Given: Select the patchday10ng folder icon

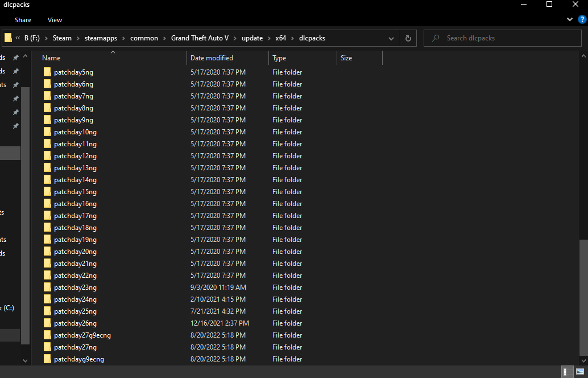Looking at the screenshot, I should pos(47,132).
